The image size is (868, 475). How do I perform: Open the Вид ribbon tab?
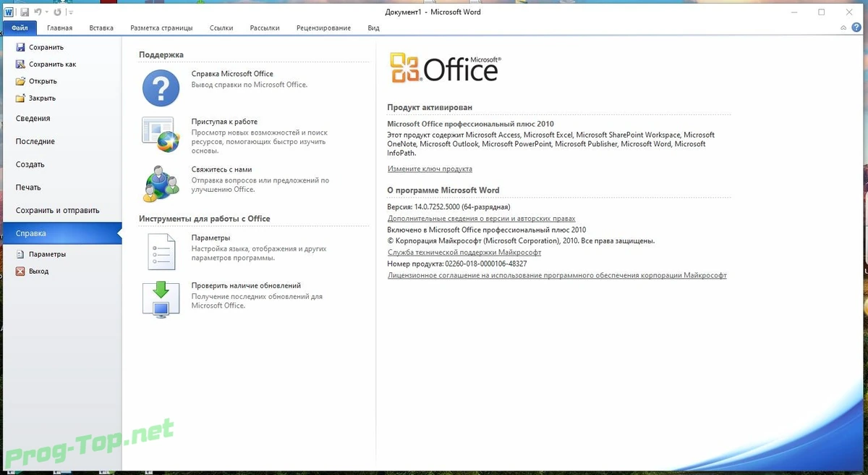[373, 28]
